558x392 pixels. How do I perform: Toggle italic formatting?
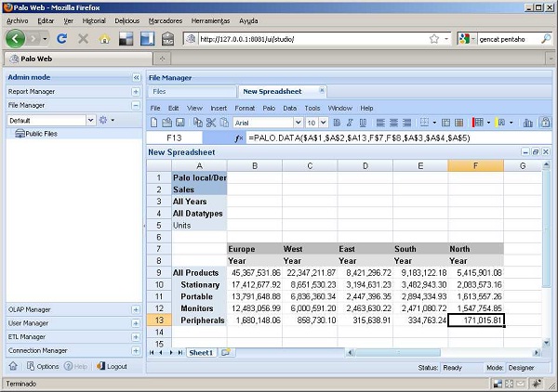350,123
